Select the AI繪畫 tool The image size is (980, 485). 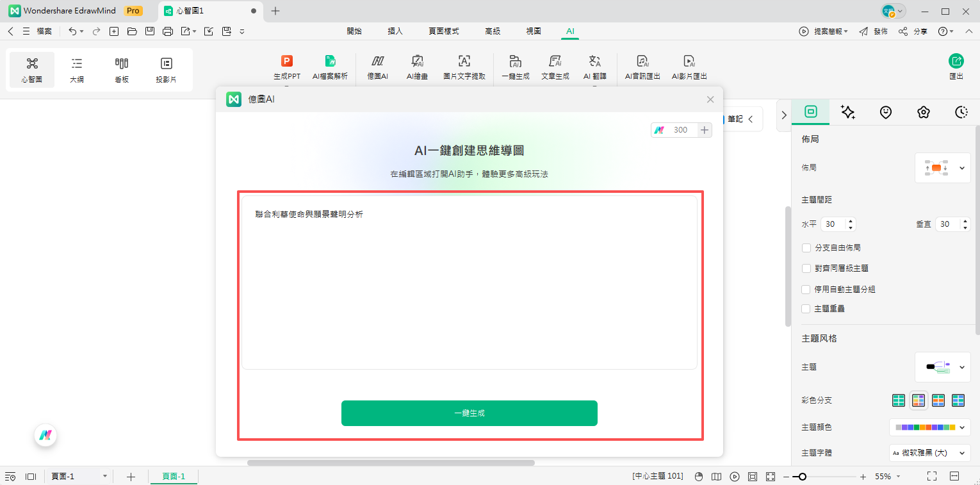pos(417,66)
